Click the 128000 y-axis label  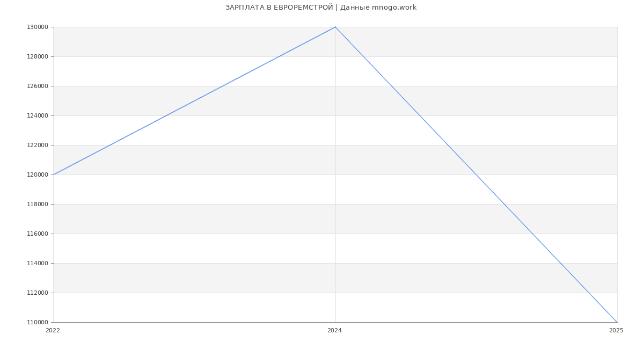pos(38,57)
